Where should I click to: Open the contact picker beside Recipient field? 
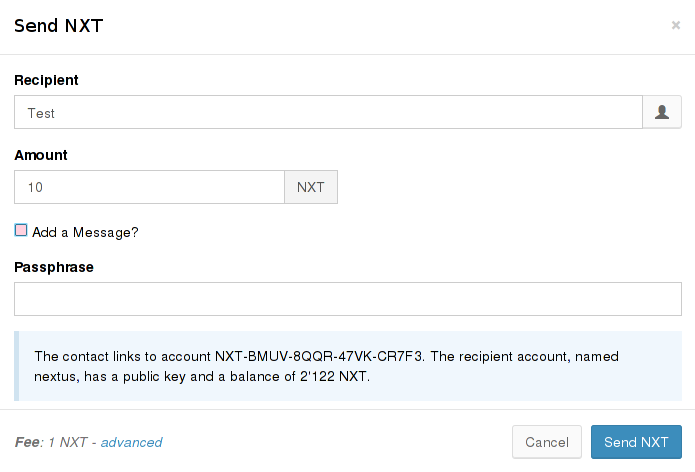click(x=661, y=113)
